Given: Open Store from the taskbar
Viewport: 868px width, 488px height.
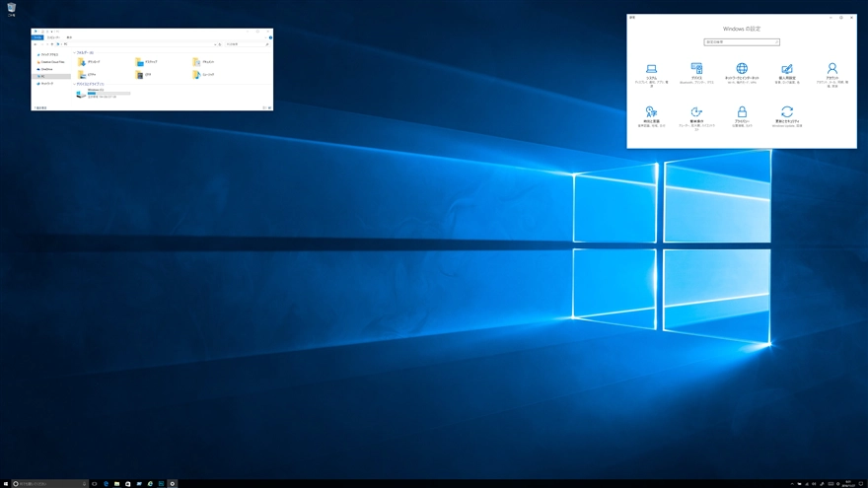Looking at the screenshot, I should coord(128,484).
